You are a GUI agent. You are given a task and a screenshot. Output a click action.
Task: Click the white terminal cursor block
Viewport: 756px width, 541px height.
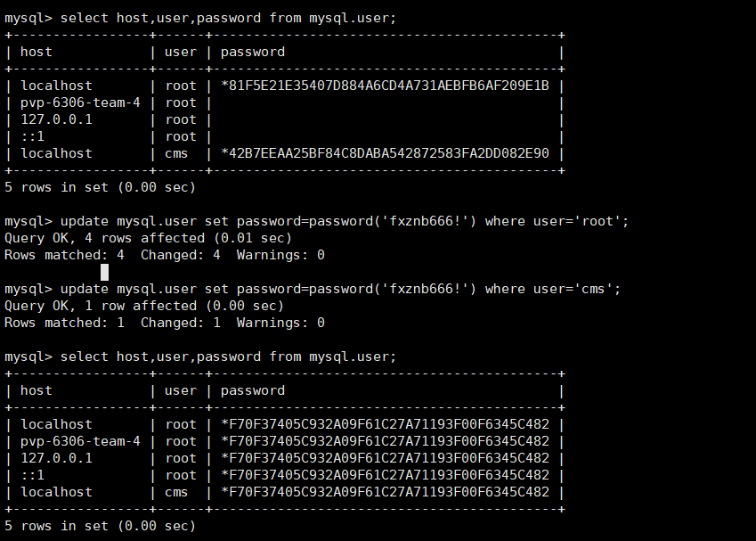point(104,272)
